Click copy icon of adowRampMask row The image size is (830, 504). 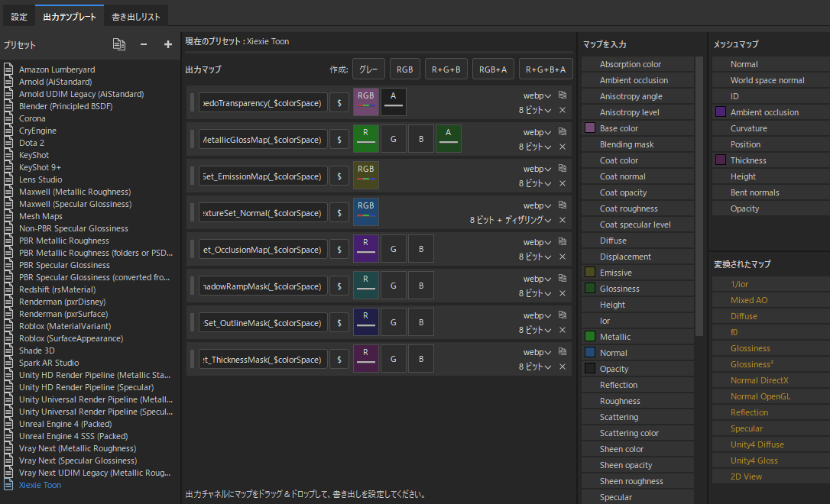pos(563,278)
